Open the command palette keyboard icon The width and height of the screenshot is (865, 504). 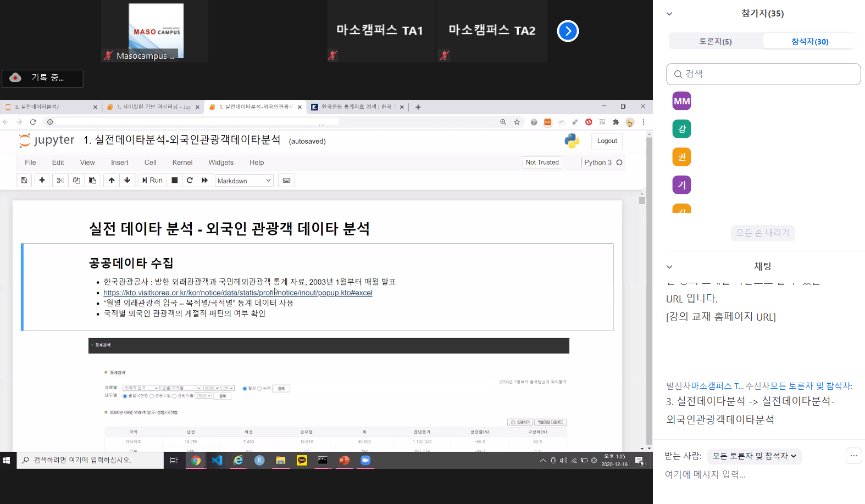coord(286,180)
